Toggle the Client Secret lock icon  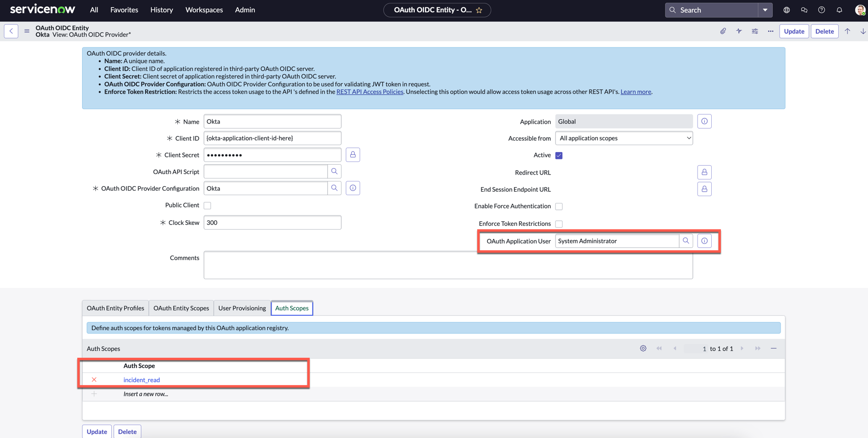tap(353, 155)
